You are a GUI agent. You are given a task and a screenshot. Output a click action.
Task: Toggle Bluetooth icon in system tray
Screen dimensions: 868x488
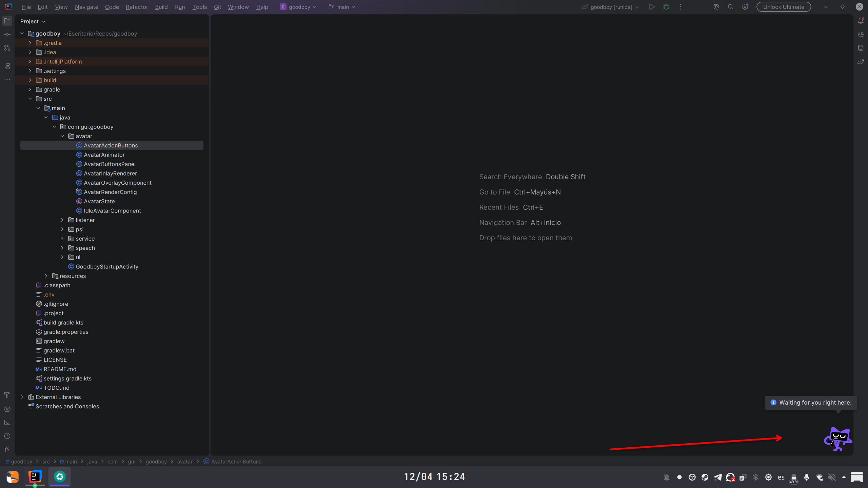tap(755, 477)
